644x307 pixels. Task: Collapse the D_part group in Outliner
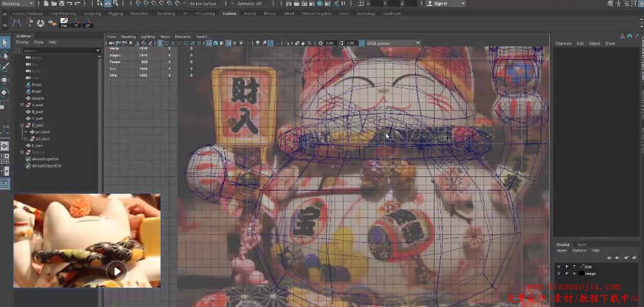point(23,124)
